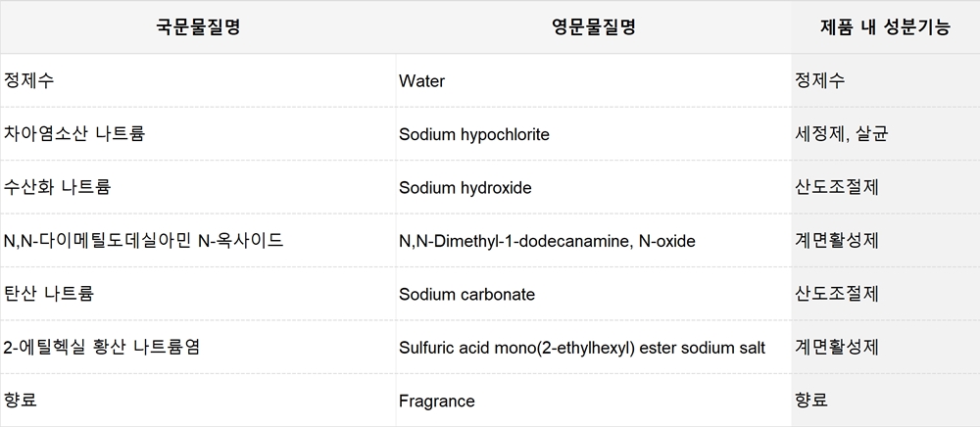Click the 제품 내 성분기능 column header
The image size is (980, 427).
886,26
